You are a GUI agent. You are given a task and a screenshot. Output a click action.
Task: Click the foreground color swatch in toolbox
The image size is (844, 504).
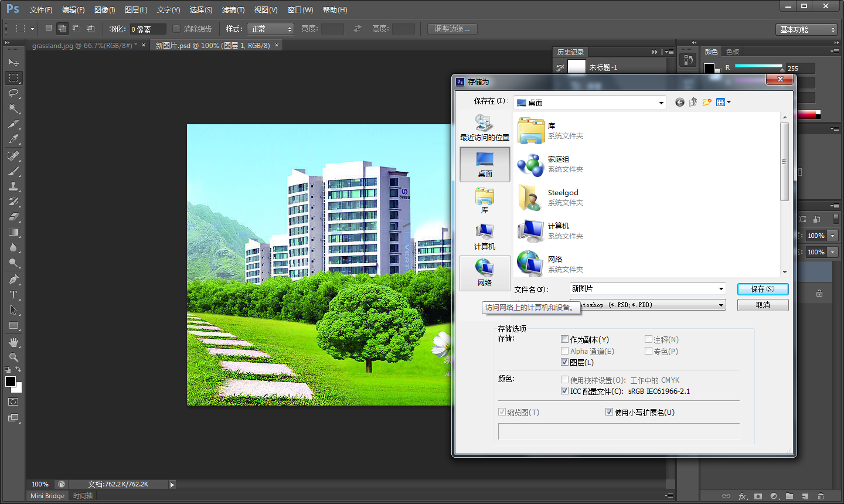[x=11, y=382]
